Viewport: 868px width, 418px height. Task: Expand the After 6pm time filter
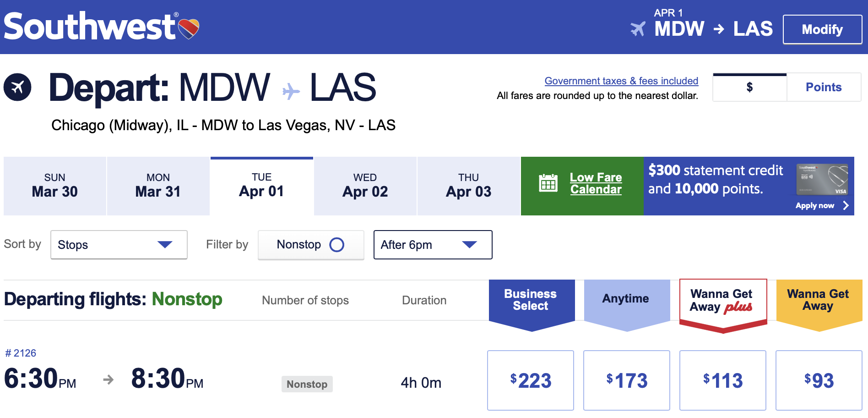tap(432, 245)
